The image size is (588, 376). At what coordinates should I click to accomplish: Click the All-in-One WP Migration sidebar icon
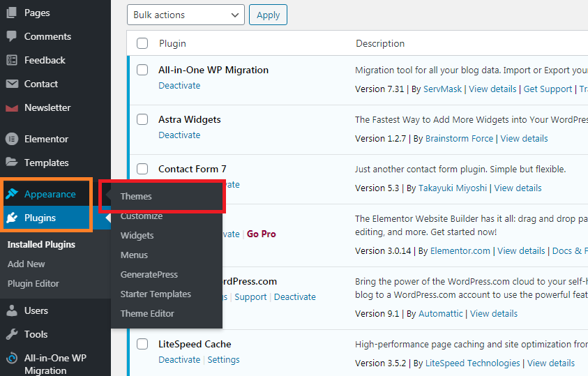(12, 358)
